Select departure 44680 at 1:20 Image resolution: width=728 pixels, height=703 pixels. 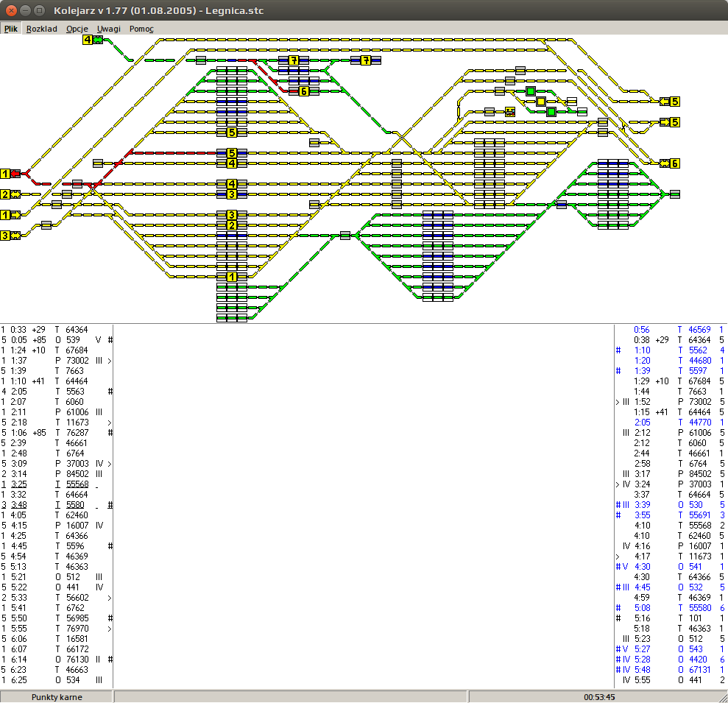tap(671, 360)
